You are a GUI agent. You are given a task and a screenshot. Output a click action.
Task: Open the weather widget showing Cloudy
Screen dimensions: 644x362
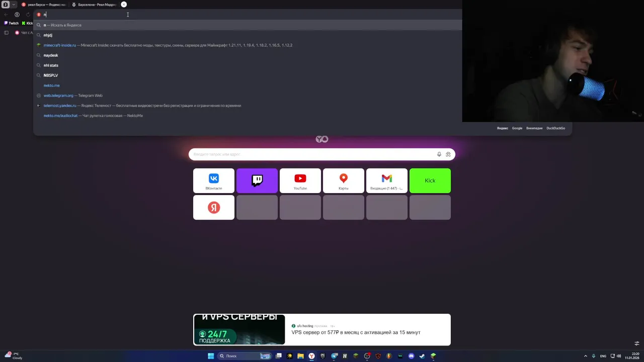click(14, 356)
